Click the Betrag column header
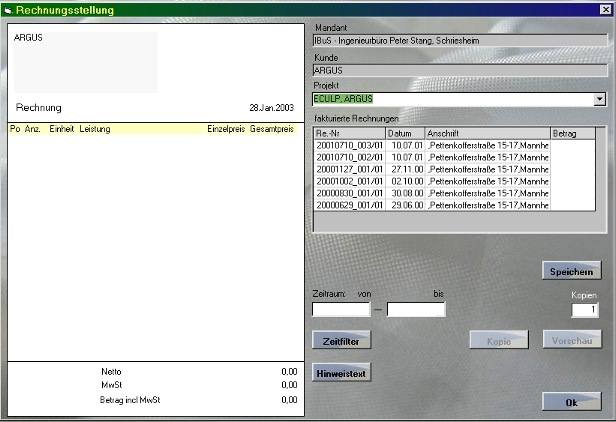Image resolution: width=616 pixels, height=422 pixels. click(x=572, y=133)
